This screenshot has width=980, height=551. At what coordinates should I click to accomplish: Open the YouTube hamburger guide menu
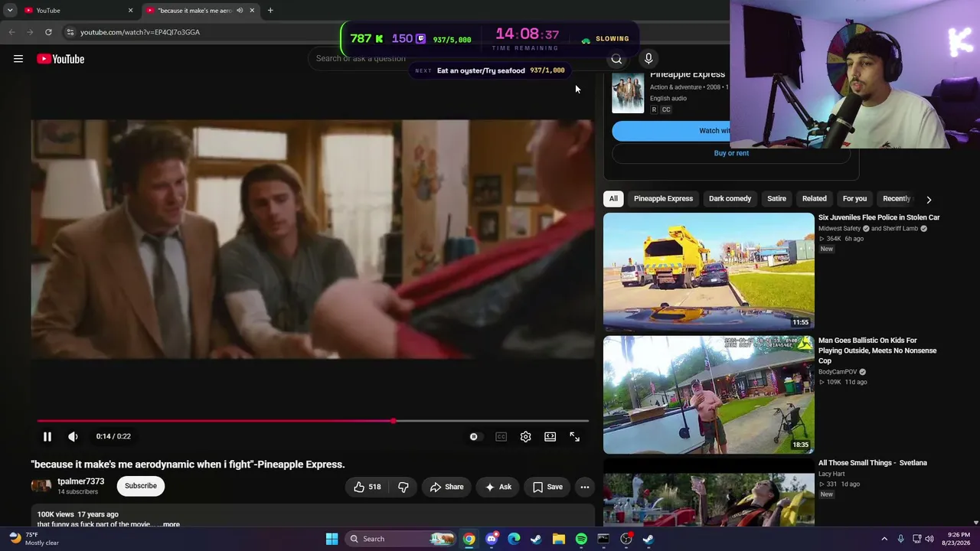click(x=18, y=59)
